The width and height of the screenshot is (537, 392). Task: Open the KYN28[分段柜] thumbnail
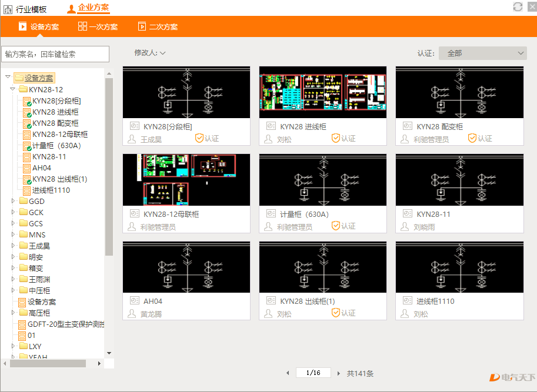(x=186, y=92)
